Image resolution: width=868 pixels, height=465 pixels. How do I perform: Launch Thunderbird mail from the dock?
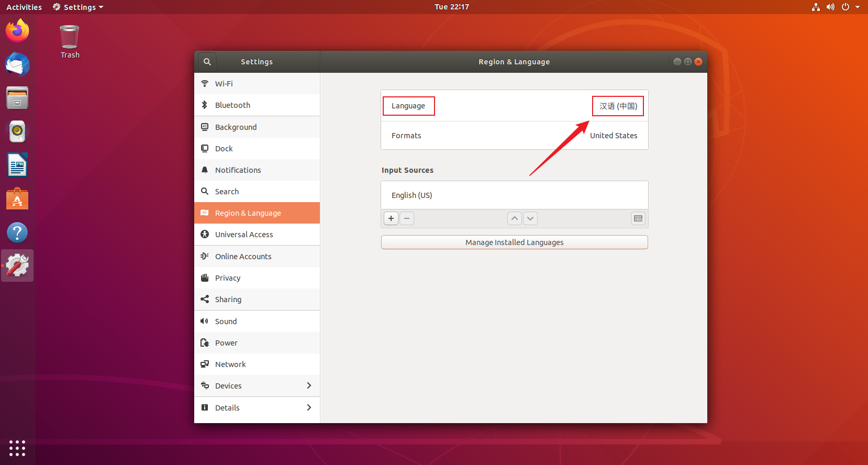pos(17,64)
